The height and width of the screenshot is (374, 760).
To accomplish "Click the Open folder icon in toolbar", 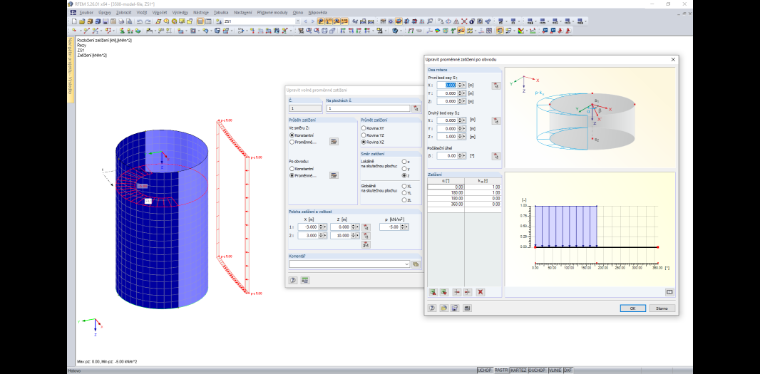I will point(82,21).
